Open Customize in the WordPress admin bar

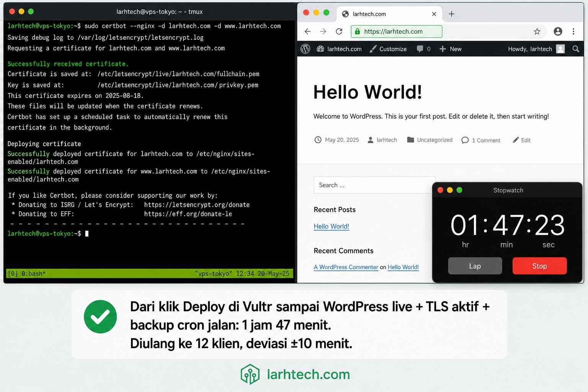[388, 49]
